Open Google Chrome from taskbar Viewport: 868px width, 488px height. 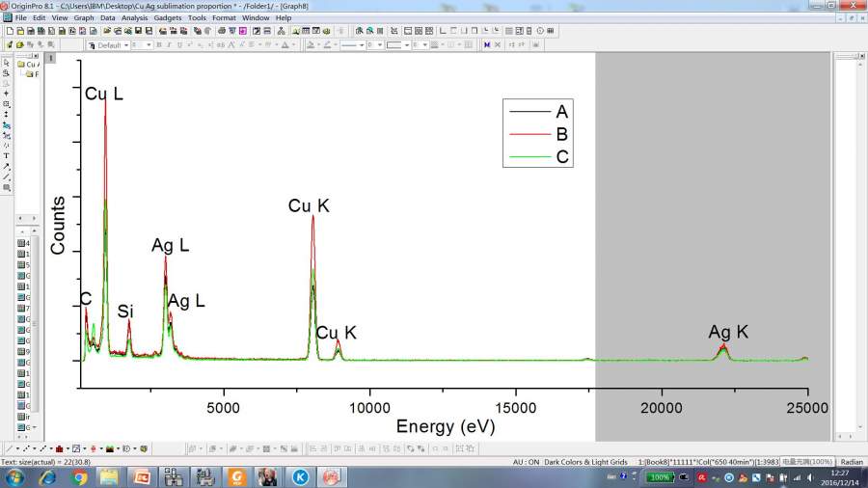(x=79, y=477)
